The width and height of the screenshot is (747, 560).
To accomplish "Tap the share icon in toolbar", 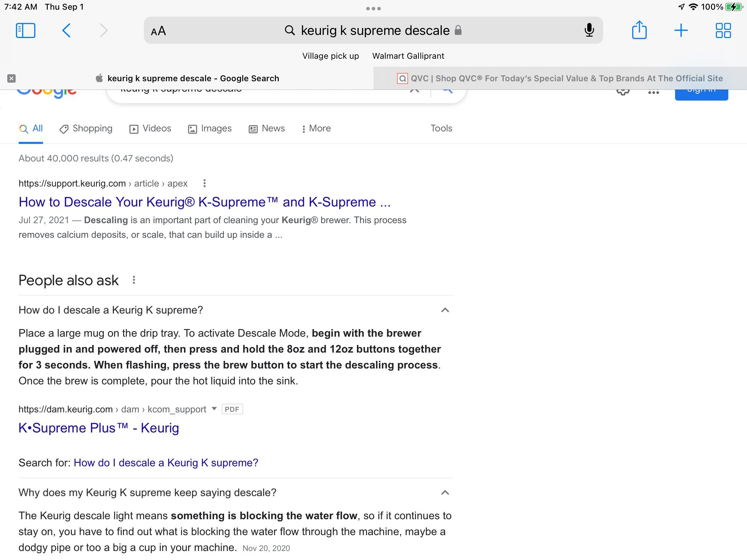I will [x=639, y=30].
